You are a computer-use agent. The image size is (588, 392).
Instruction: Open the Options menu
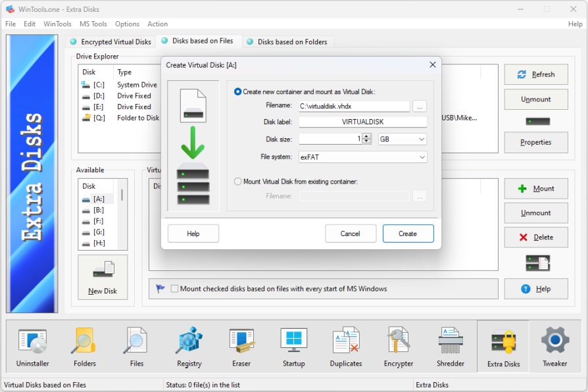pyautogui.click(x=127, y=24)
